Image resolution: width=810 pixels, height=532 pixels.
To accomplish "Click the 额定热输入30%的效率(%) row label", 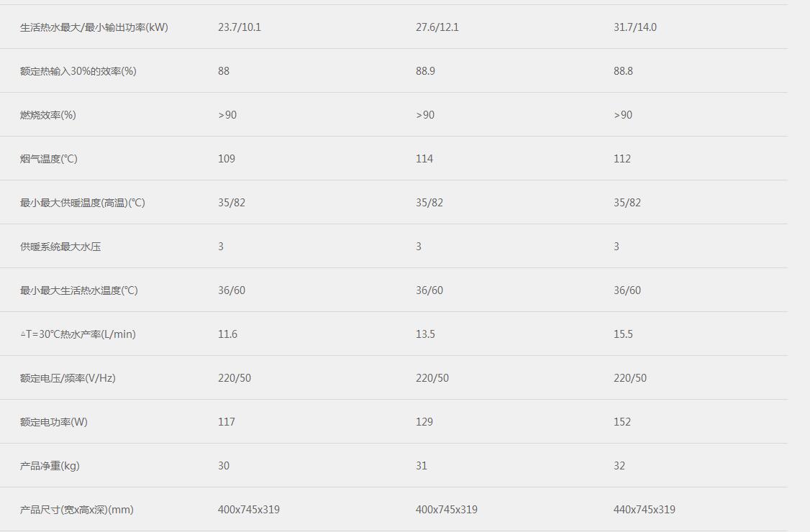I will pyautogui.click(x=78, y=71).
